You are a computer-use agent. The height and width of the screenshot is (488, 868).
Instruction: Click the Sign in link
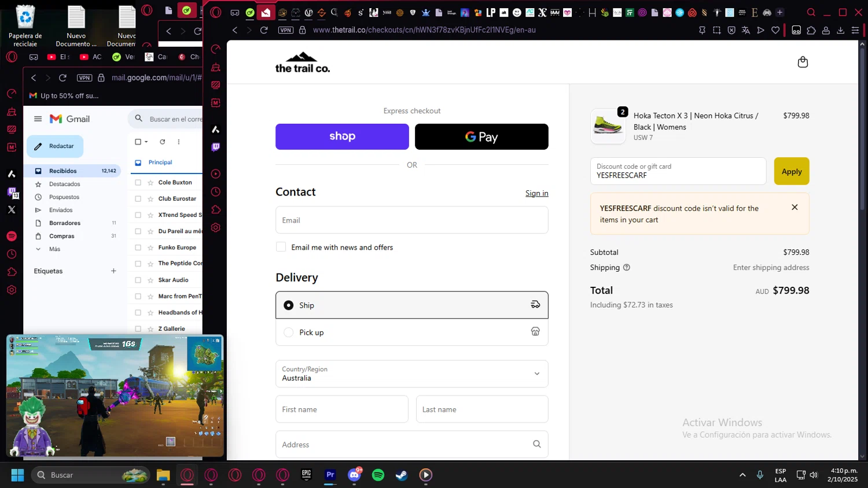pos(536,193)
